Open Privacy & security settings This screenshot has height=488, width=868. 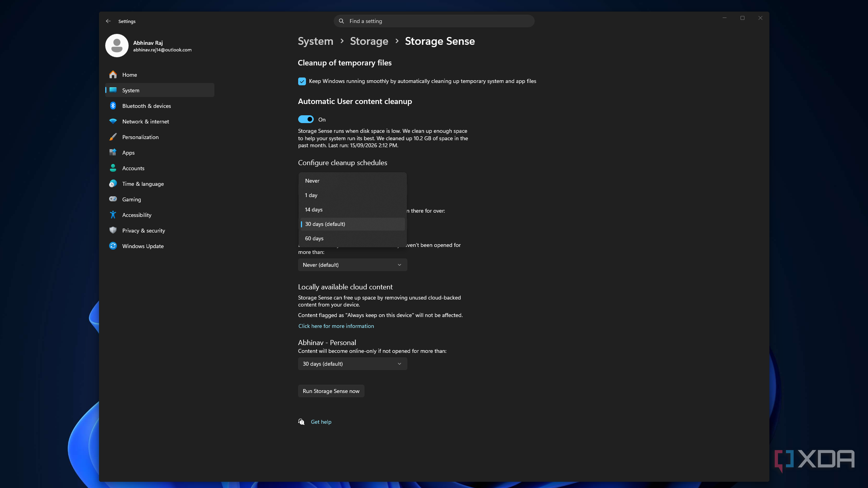coord(159,230)
